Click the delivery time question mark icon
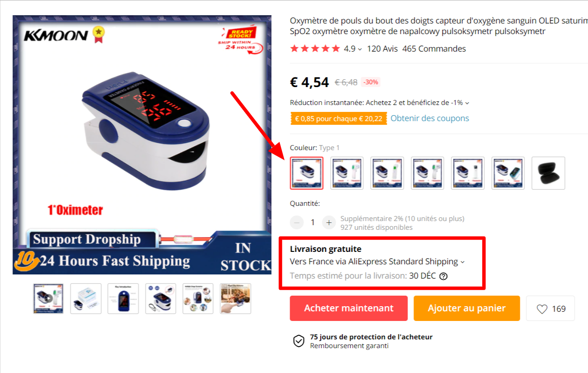Screen dimensions: 588x373 443,276
